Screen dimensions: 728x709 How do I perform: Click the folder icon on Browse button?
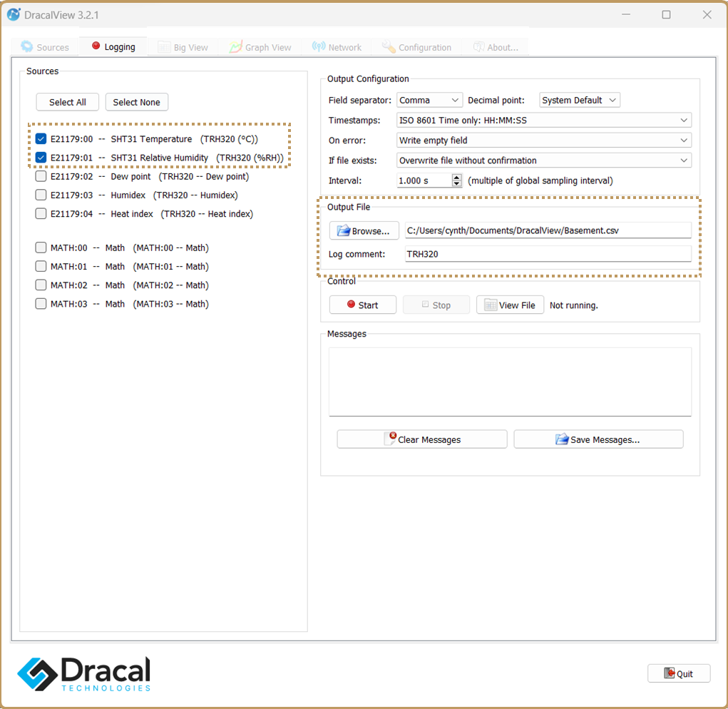[343, 231]
